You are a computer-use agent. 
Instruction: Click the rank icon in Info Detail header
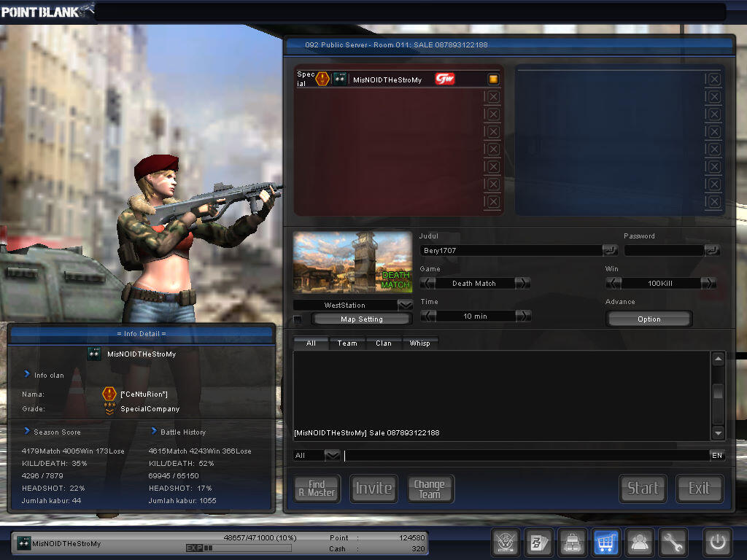coord(94,354)
